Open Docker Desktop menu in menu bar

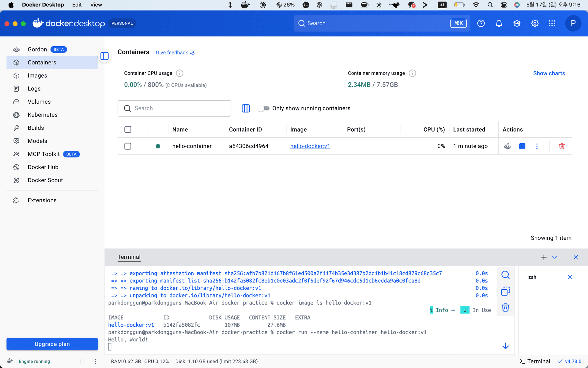43,5
